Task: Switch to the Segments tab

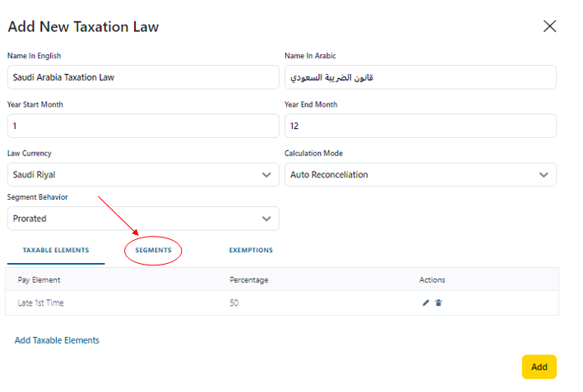Action: [153, 250]
